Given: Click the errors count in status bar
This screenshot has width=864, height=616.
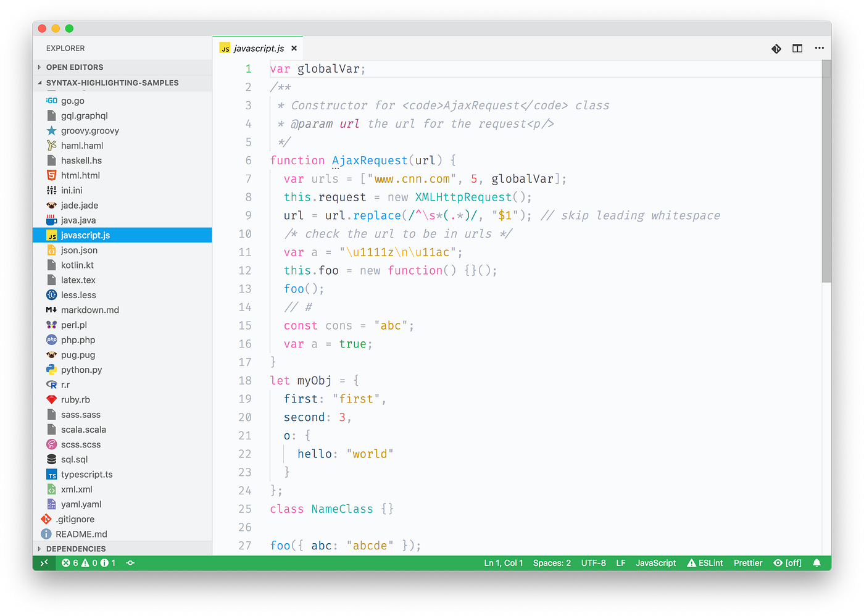Looking at the screenshot, I should tap(70, 562).
